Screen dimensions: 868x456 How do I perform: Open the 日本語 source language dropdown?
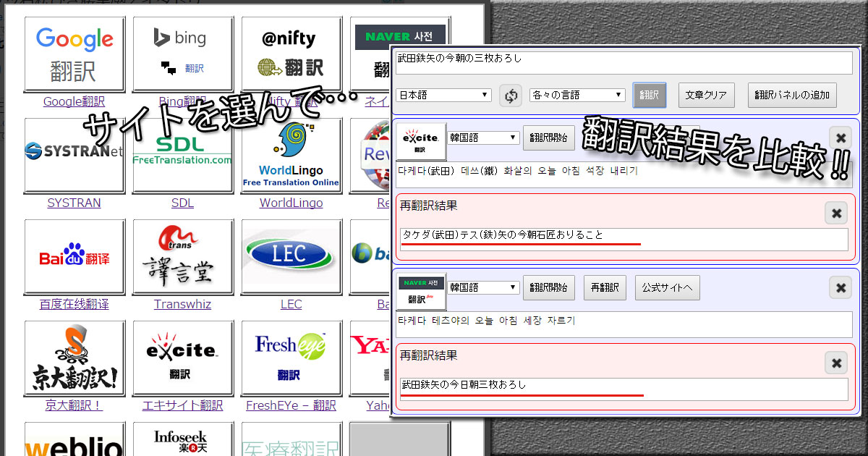tap(444, 96)
